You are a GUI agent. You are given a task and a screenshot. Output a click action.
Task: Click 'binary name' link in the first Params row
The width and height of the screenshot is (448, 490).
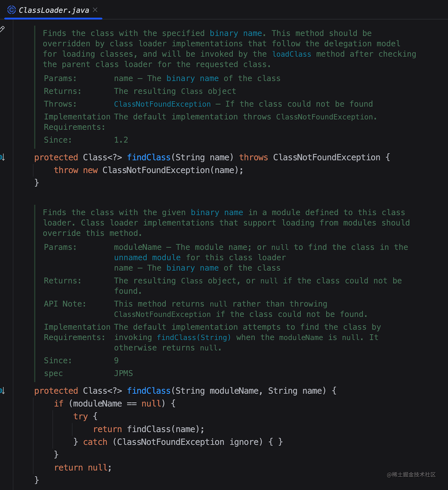point(192,78)
